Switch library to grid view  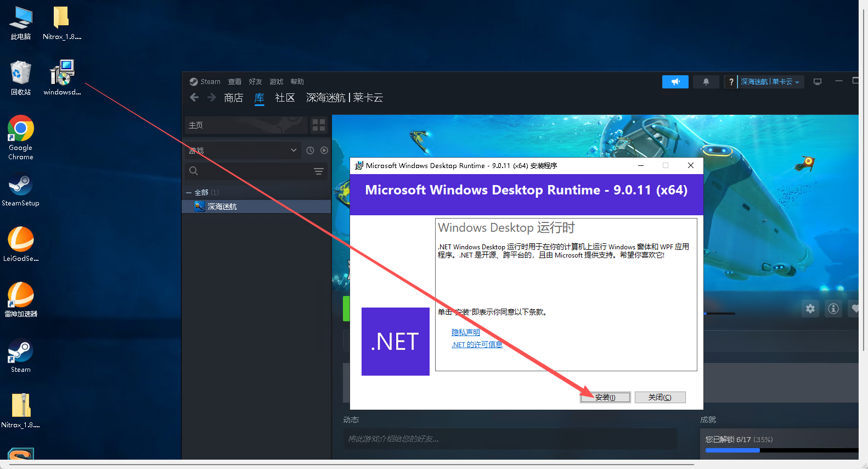click(319, 125)
